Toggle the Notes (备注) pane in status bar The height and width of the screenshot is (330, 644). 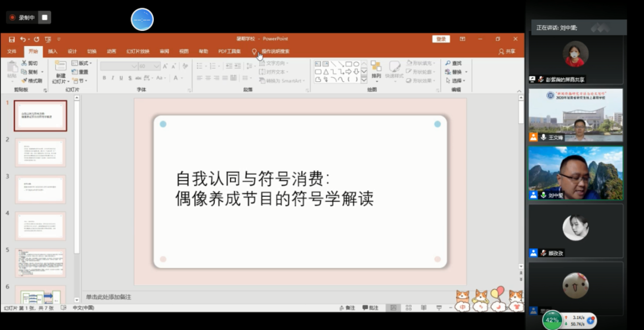(347, 308)
